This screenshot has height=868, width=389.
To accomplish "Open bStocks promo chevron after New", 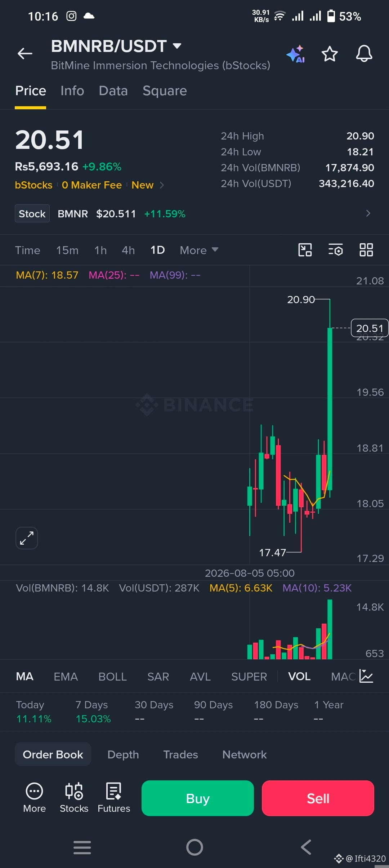I will tap(162, 185).
